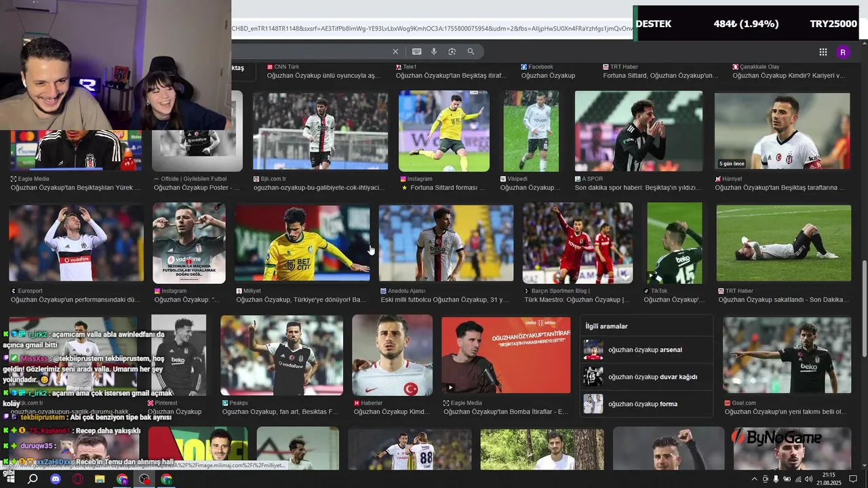This screenshot has height=488, width=868.
Task: Open the Google apps grid
Action: pyautogui.click(x=823, y=52)
